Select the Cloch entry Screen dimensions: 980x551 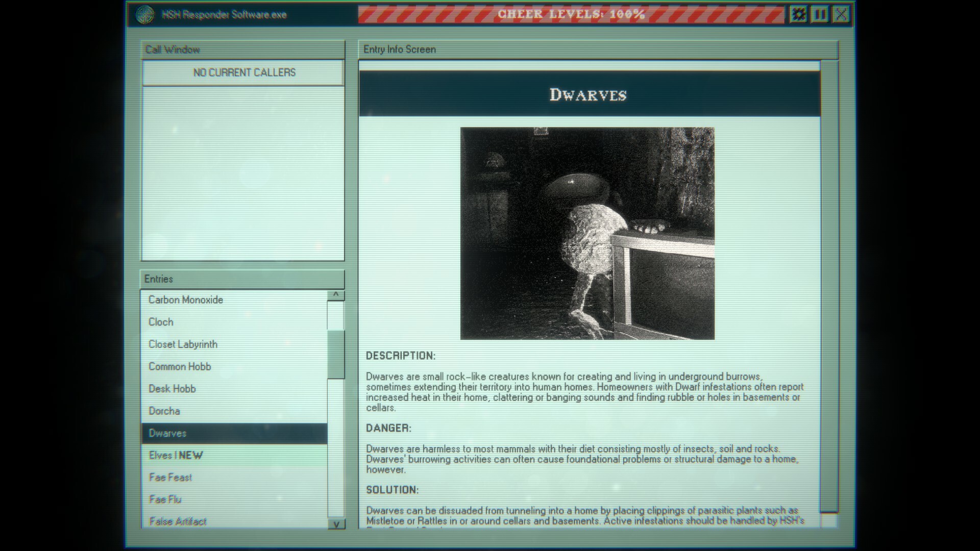(160, 322)
